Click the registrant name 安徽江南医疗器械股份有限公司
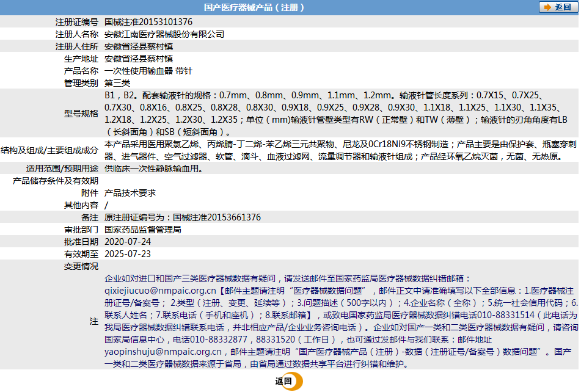Image resolution: width=581 pixels, height=392 pixels. coord(164,34)
